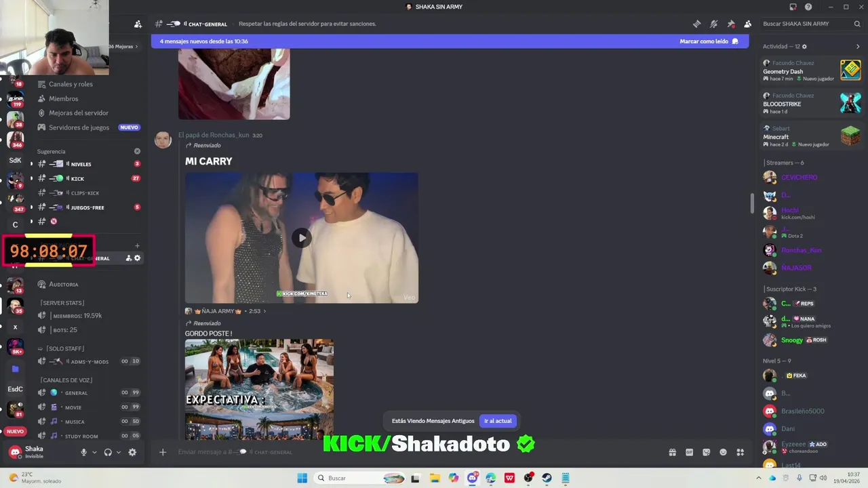Expand NIVELES channel arrow
Screen dimensions: 868x488
point(31,164)
